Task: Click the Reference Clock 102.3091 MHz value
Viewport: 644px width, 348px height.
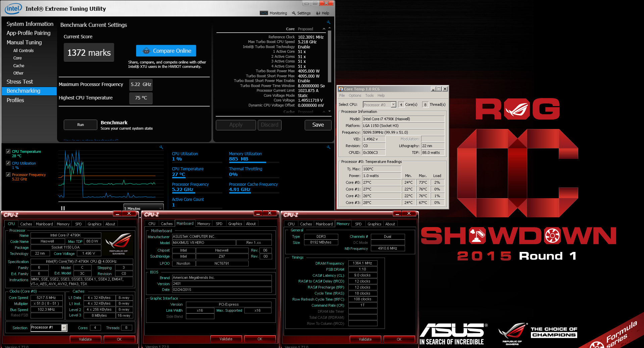Action: tap(311, 37)
